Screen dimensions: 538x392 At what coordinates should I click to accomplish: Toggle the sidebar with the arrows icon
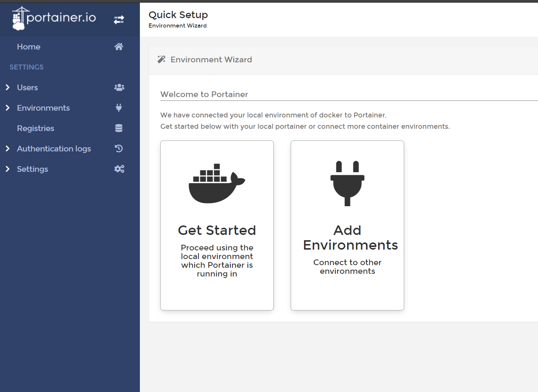coord(119,20)
